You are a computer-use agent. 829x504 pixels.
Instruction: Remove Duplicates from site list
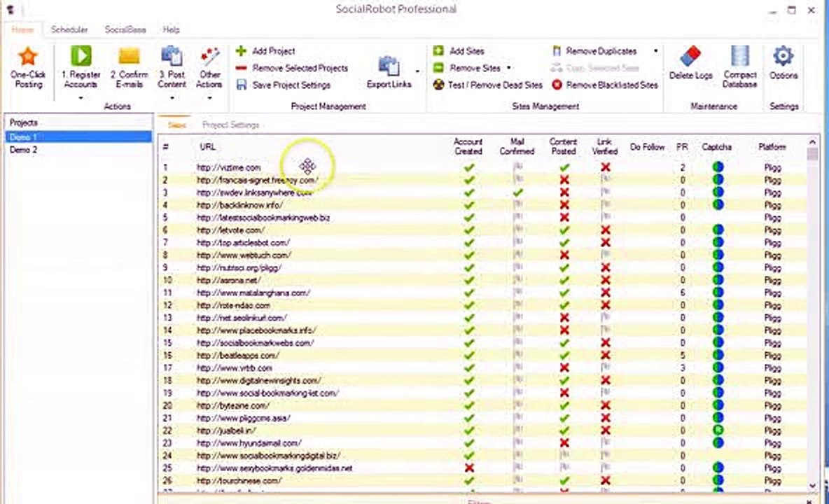[x=594, y=50]
